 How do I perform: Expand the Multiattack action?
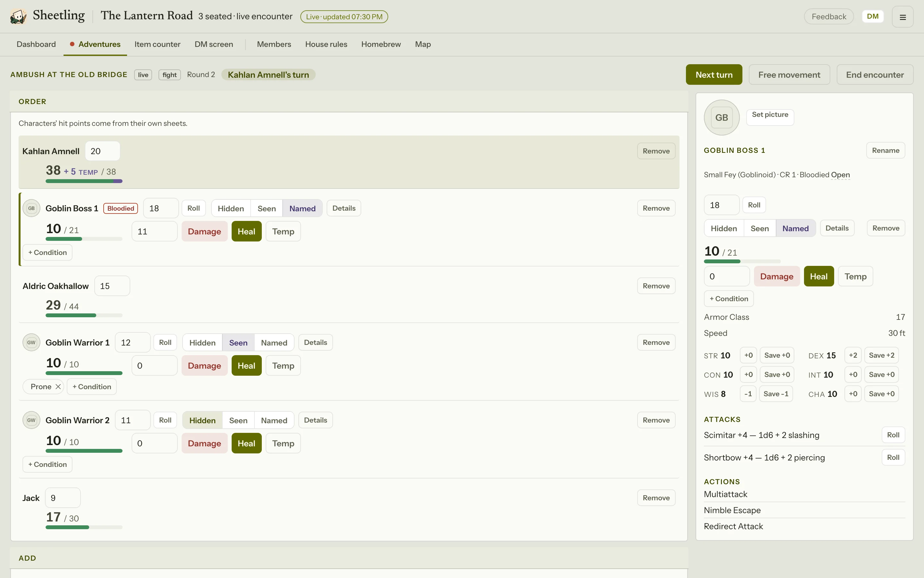click(805, 494)
